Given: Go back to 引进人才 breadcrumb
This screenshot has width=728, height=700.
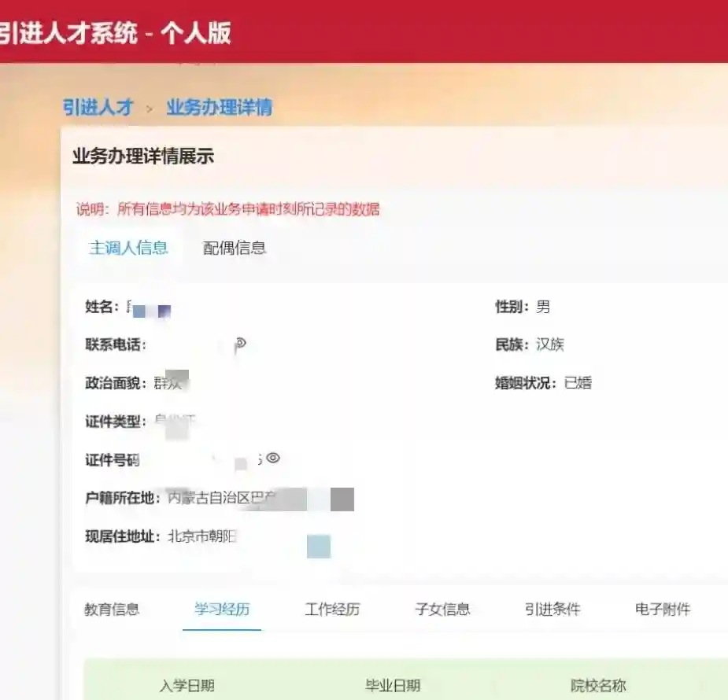Looking at the screenshot, I should tap(98, 108).
